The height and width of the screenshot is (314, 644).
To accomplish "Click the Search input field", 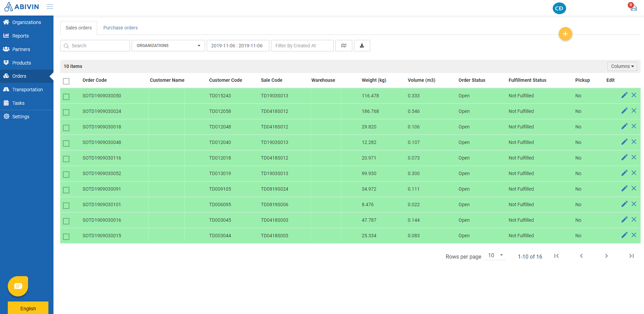I will [x=95, y=46].
